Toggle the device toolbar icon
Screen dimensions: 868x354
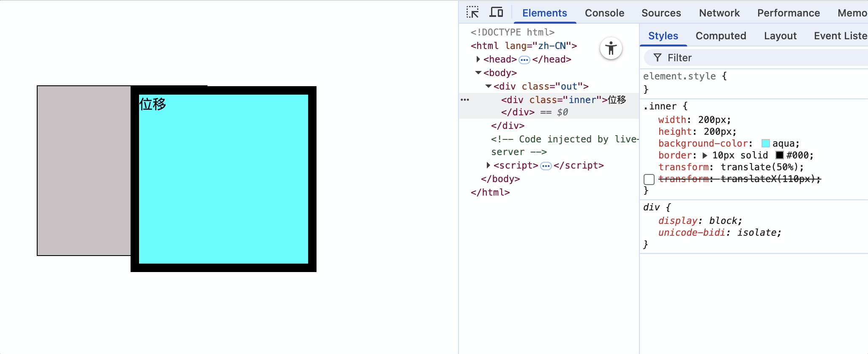click(496, 12)
